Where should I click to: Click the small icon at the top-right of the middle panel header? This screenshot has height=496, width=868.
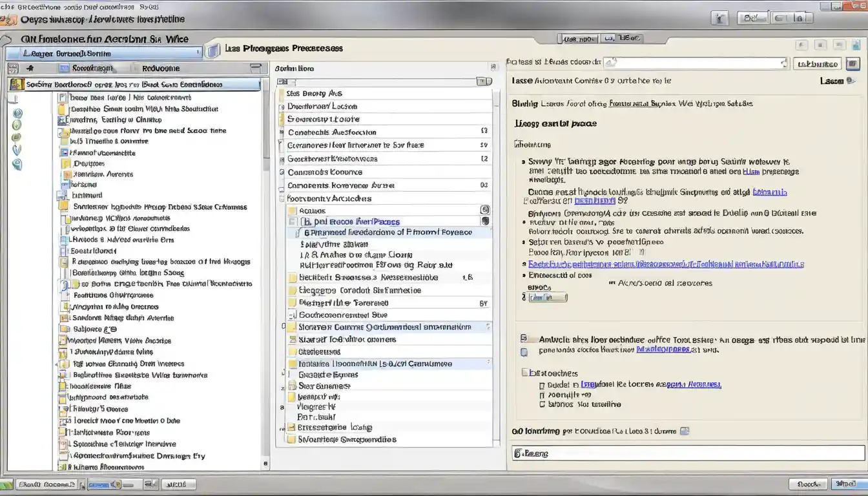coord(493,67)
